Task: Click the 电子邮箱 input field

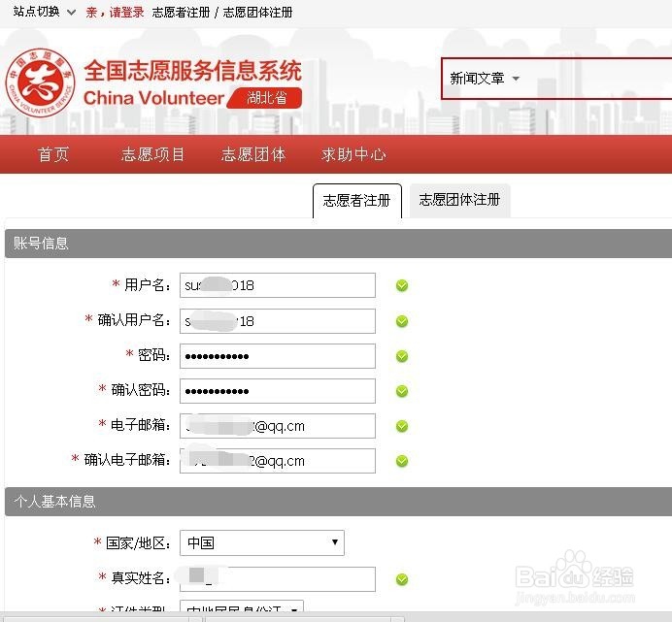Action: 278,426
